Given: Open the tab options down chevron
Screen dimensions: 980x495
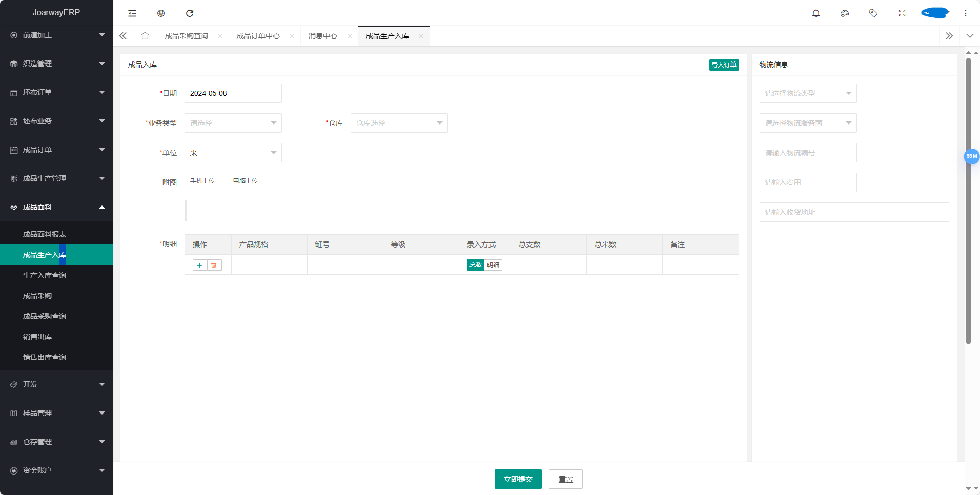Looking at the screenshot, I should point(970,36).
